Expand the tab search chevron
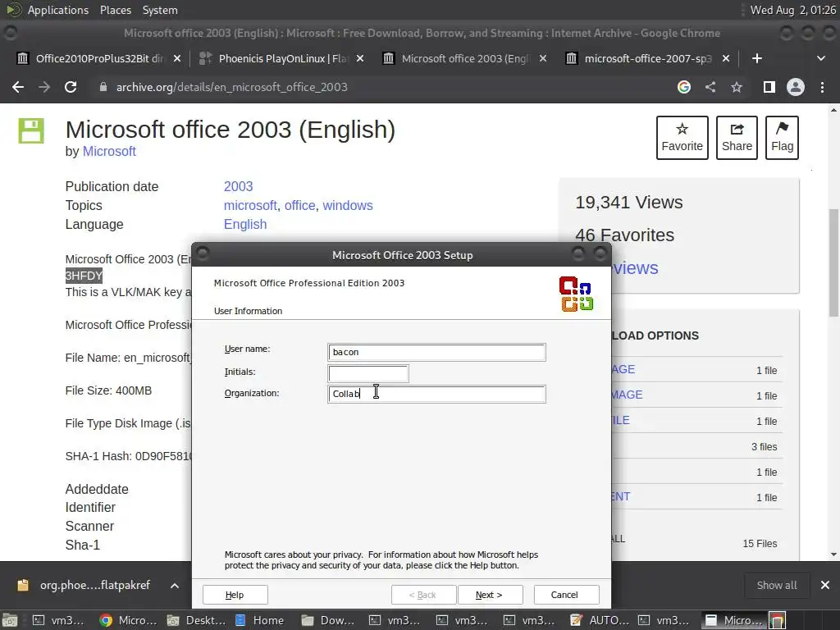The image size is (840, 630). 820,58
